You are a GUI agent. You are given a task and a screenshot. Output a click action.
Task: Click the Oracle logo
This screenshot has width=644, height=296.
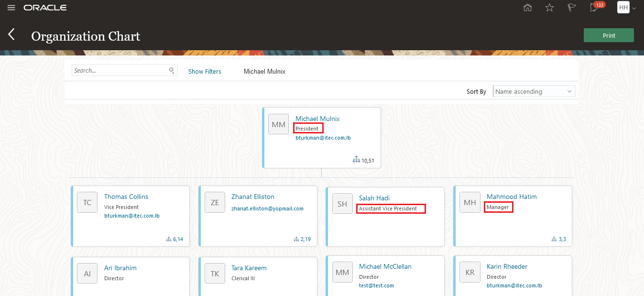(x=45, y=7)
